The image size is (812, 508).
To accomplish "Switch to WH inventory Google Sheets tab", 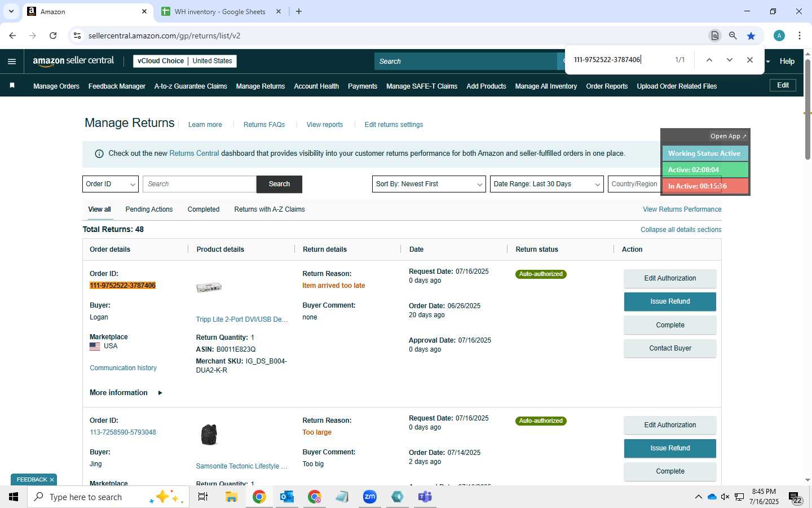I will [220, 11].
